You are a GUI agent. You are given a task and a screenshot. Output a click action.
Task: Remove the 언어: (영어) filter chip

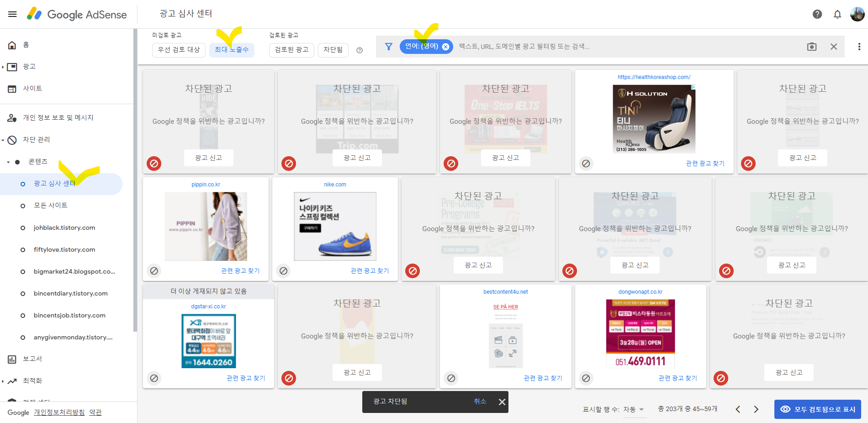point(445,47)
